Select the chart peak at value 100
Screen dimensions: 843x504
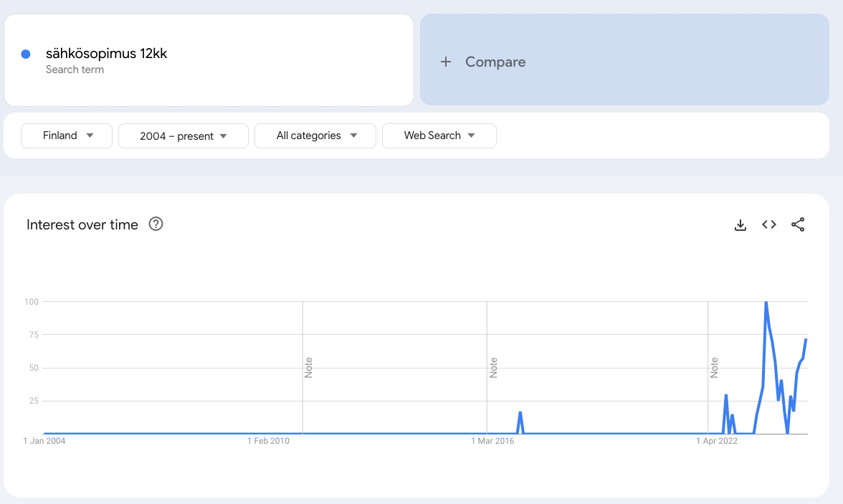pos(766,302)
